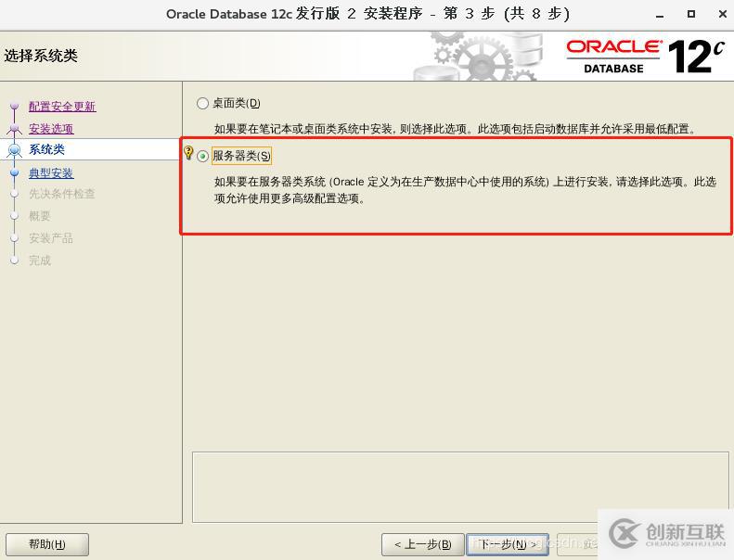
Task: Click the hint icon beside 服务器类
Action: (x=189, y=154)
